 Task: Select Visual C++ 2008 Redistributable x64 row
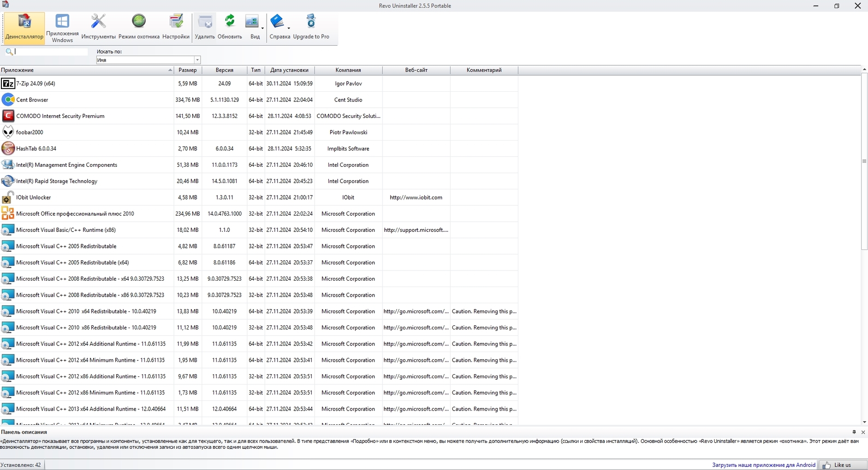click(x=259, y=279)
